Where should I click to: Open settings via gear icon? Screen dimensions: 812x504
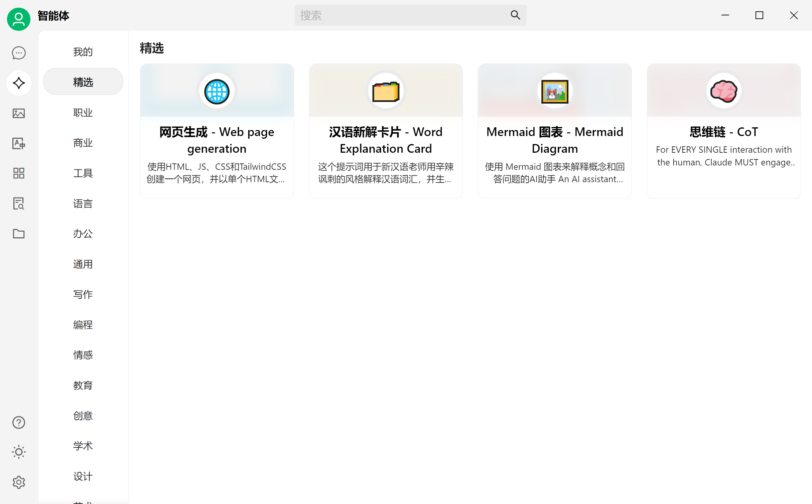click(x=19, y=482)
